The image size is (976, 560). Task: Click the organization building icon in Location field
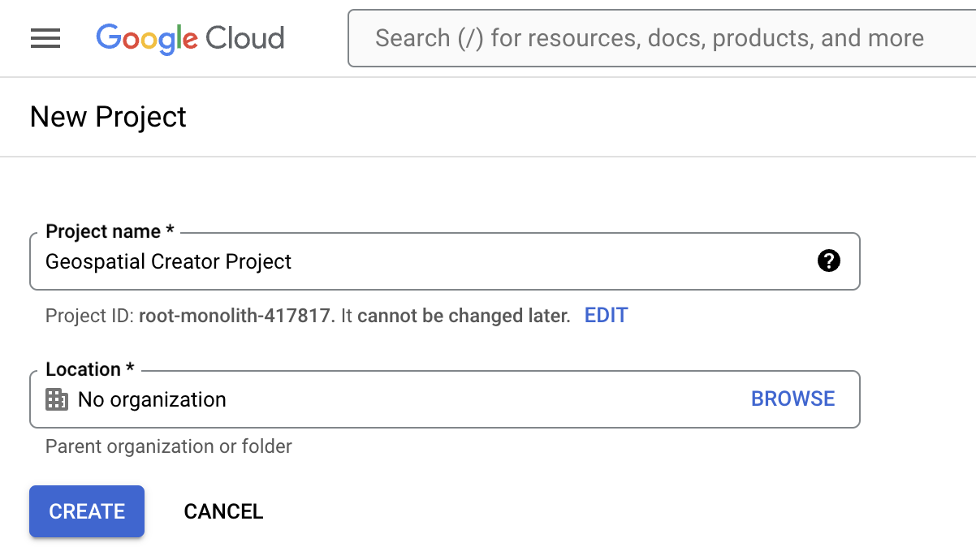click(x=55, y=399)
